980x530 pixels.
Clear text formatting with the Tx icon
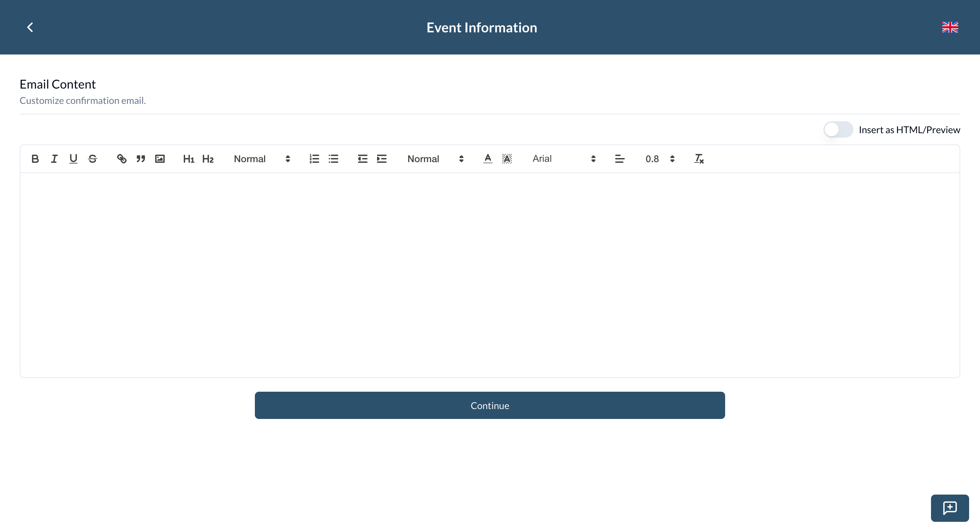tap(699, 159)
